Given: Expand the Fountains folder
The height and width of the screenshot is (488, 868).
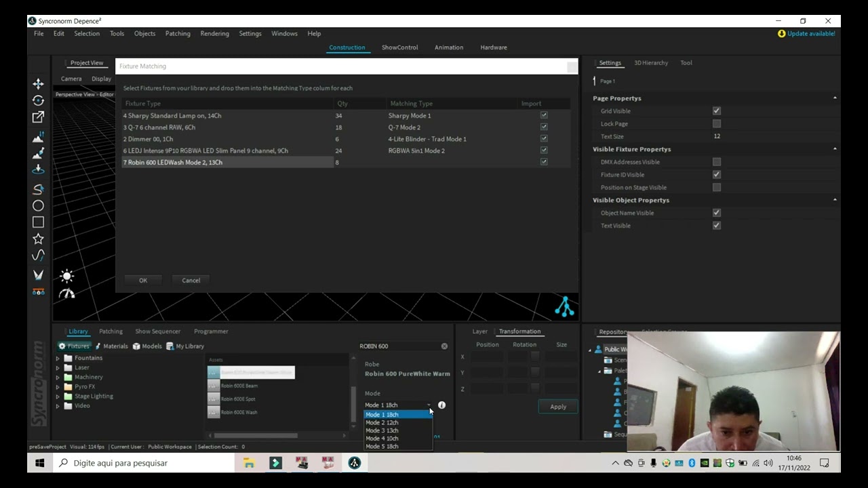Looking at the screenshot, I should pos(58,358).
